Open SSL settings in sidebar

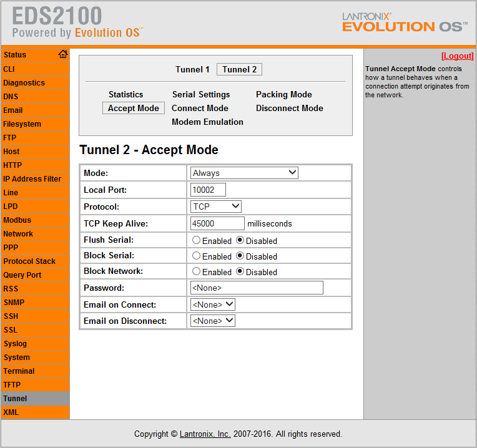tap(36, 330)
